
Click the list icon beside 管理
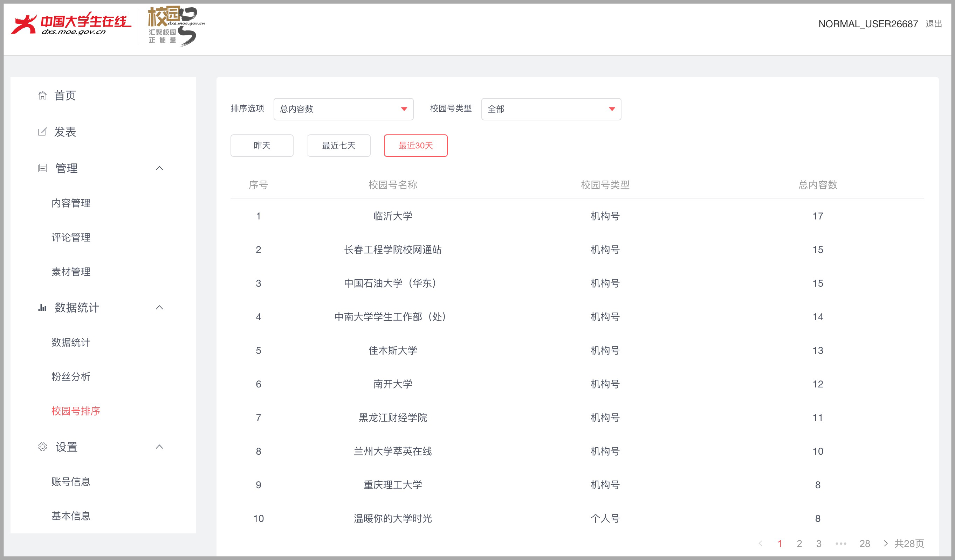click(42, 168)
